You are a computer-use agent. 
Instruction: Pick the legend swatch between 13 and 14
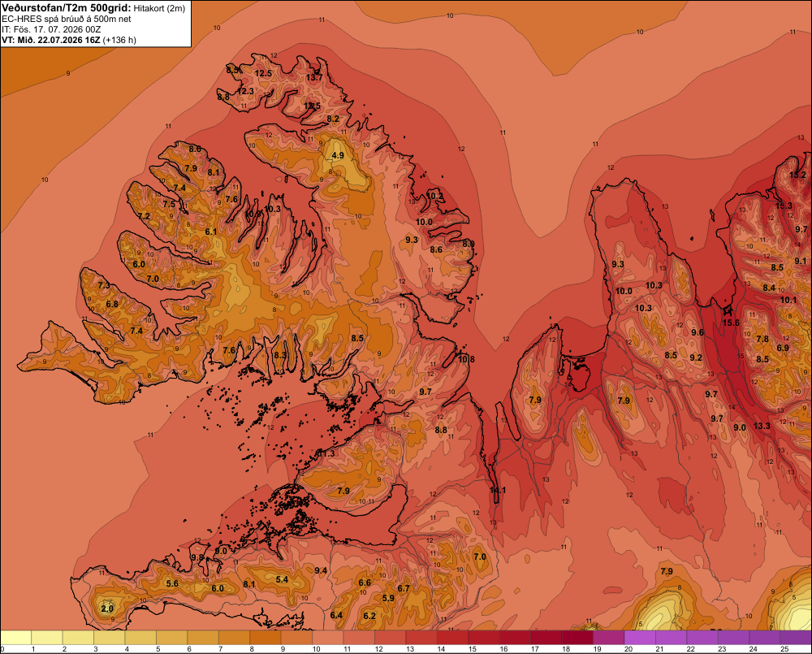tap(422, 638)
